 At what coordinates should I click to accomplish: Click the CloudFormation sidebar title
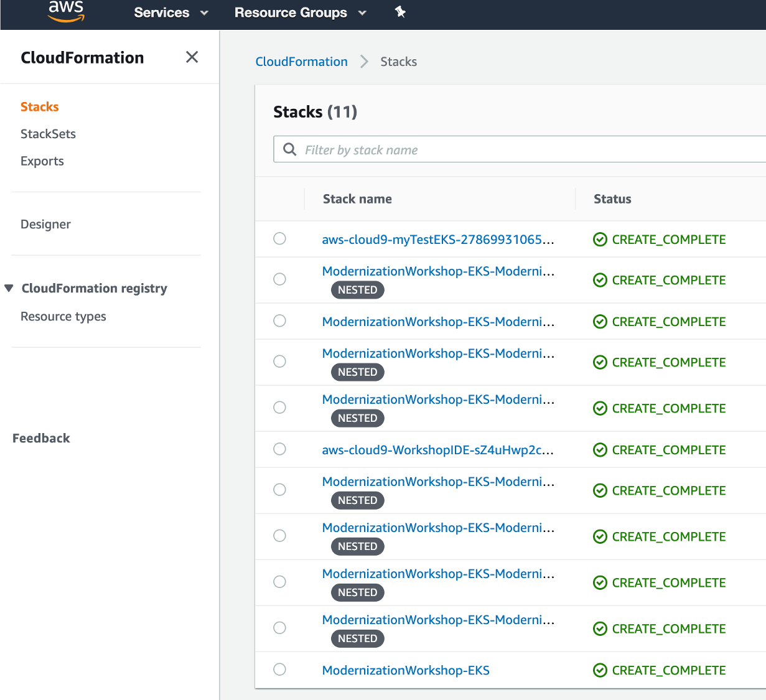(x=82, y=58)
